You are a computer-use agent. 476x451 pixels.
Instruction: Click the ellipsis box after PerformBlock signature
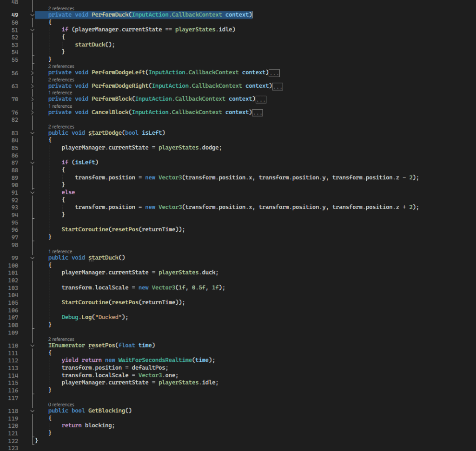261,99
